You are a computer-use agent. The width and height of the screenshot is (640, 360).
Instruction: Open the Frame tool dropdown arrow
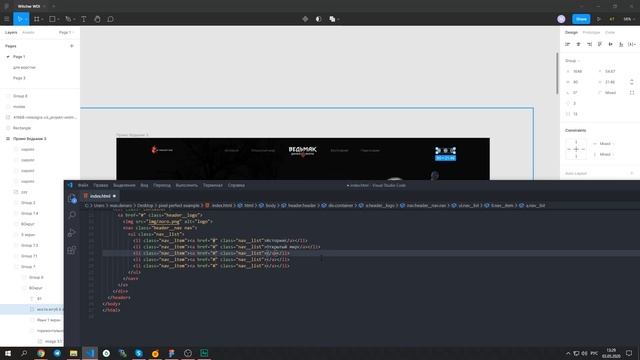[42, 19]
